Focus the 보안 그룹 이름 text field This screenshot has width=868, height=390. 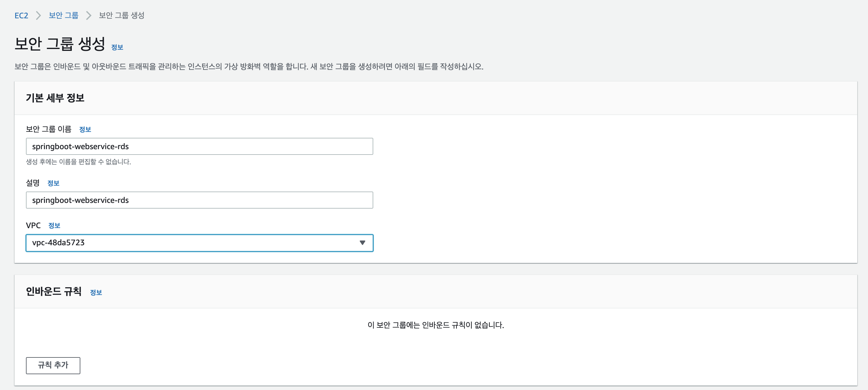tap(199, 147)
